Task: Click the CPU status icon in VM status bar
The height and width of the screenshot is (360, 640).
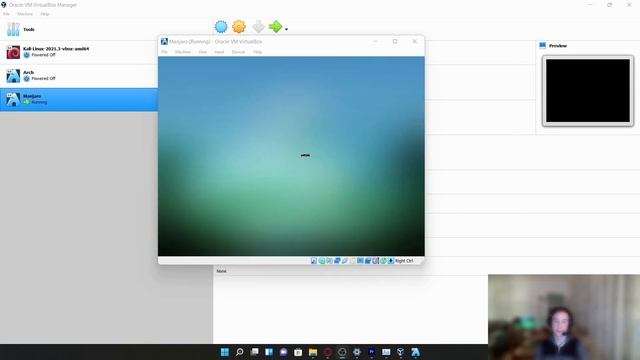Action: pyautogui.click(x=375, y=260)
